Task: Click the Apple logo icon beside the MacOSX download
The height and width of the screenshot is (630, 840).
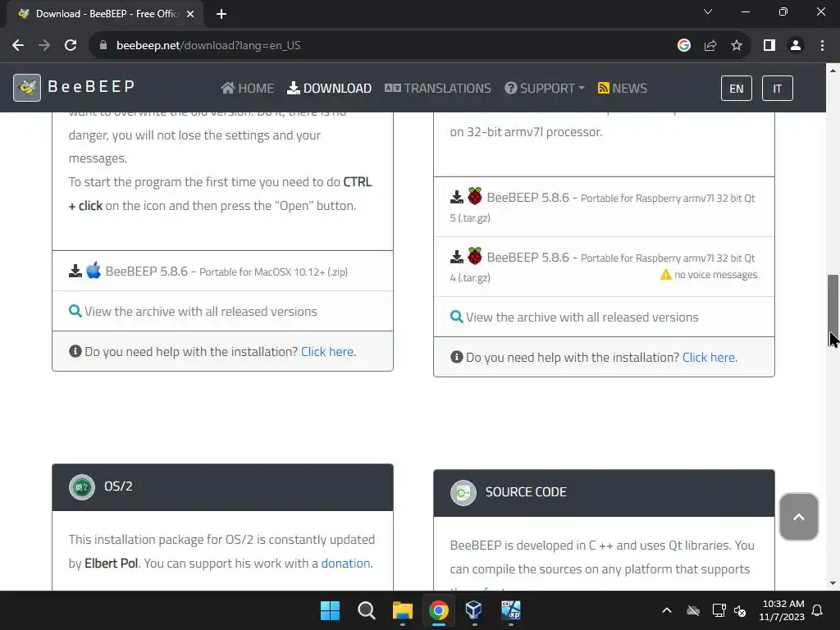Action: (x=94, y=270)
